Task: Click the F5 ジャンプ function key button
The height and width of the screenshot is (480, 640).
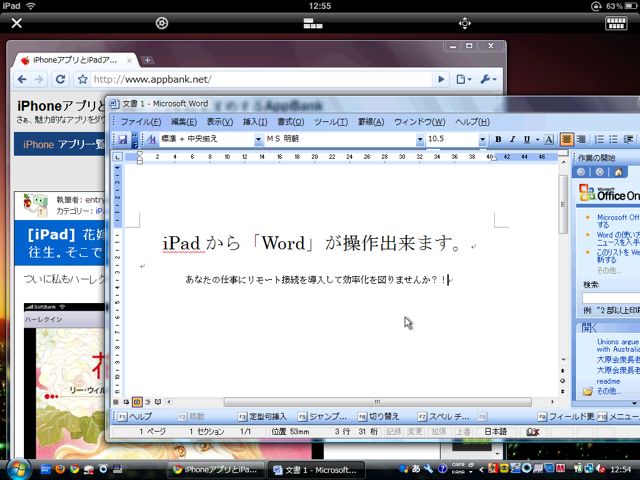Action: (322, 416)
